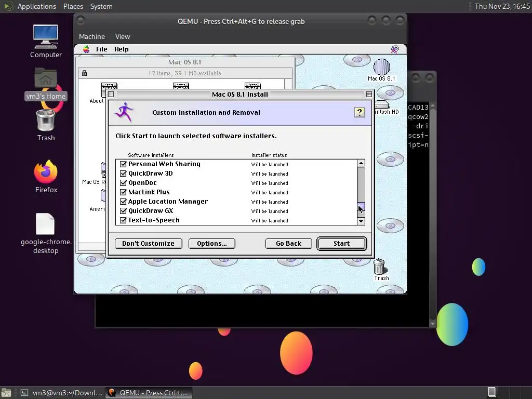Click the workspace switcher icon in bottom panel

tap(492, 393)
